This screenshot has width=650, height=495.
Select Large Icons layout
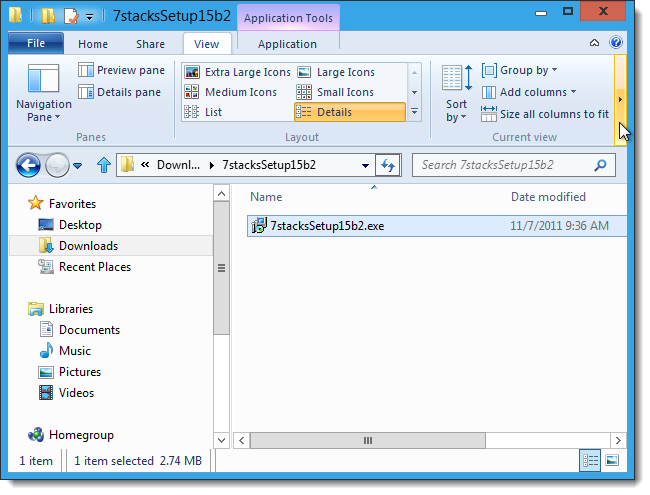click(336, 72)
